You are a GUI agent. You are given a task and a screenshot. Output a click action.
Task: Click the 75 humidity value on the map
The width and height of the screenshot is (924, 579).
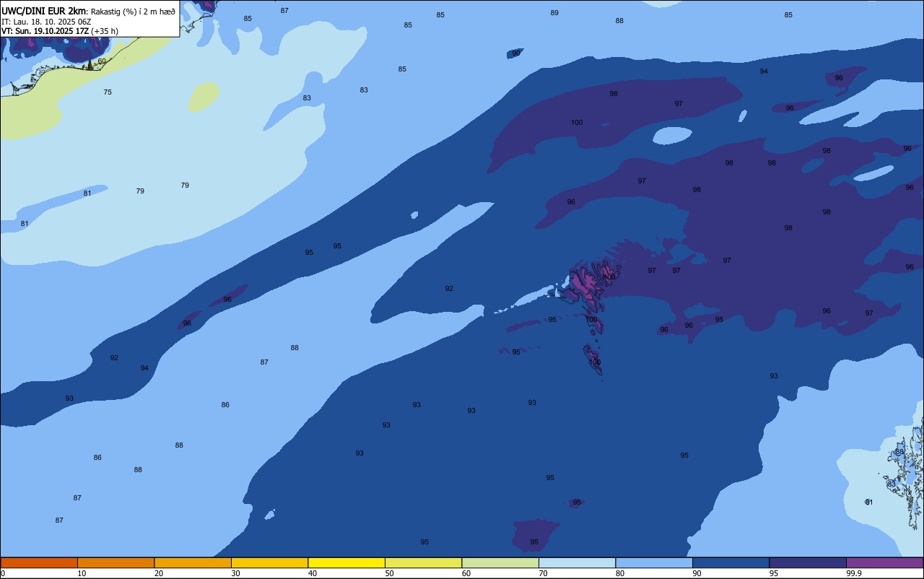click(x=108, y=92)
